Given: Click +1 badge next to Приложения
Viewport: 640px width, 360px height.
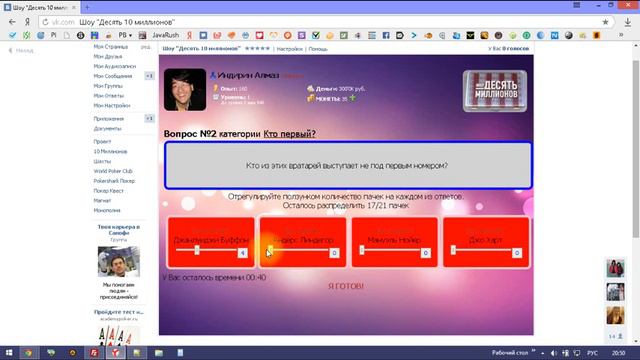Looking at the screenshot, I should (x=149, y=118).
